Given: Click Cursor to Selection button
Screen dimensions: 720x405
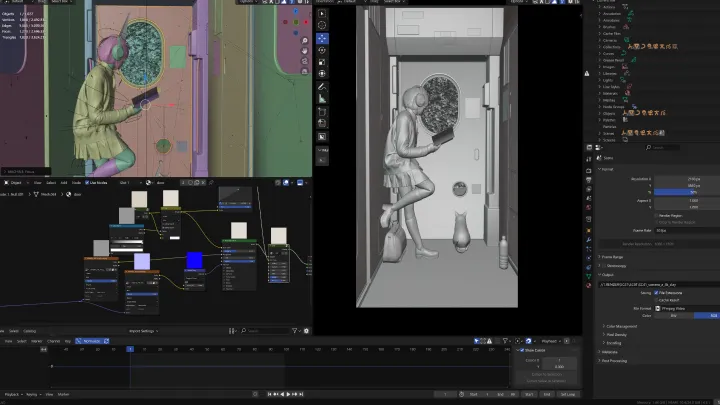Looking at the screenshot, I should tap(546, 375).
